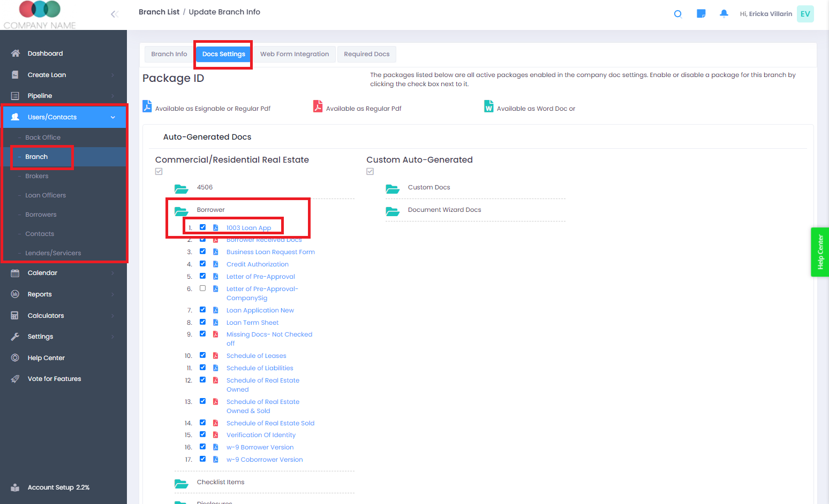
Task: Open the Required Docs tab
Action: click(x=366, y=54)
